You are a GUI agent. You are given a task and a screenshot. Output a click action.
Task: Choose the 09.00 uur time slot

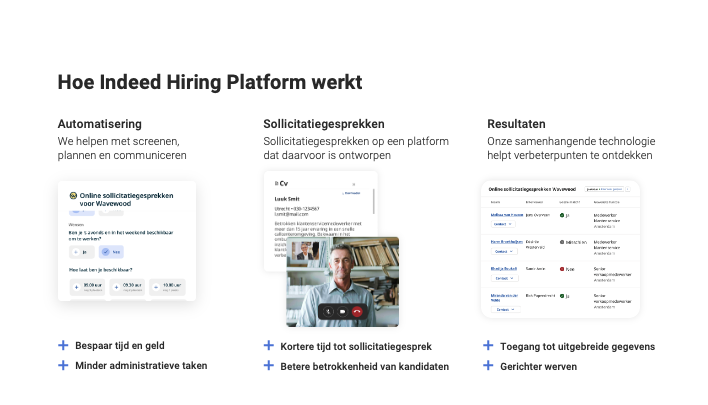[87, 287]
